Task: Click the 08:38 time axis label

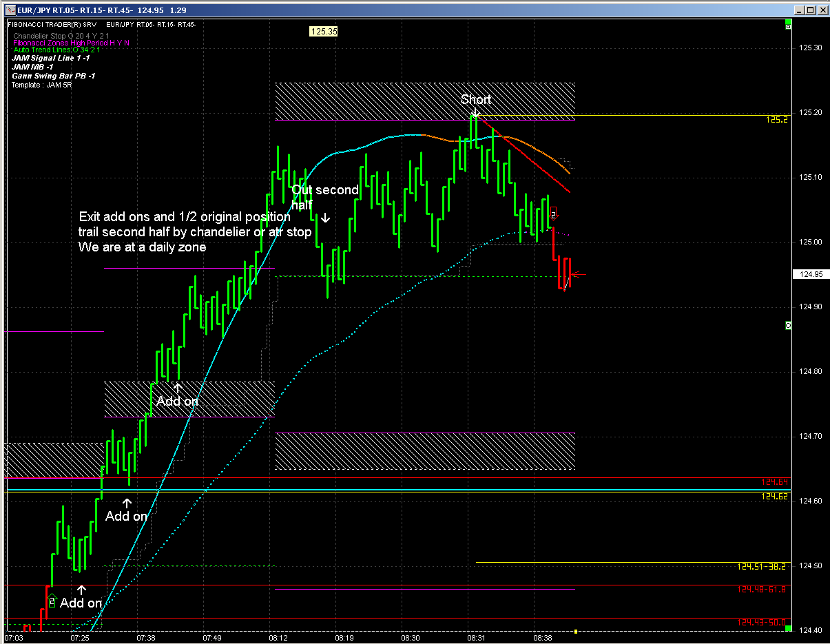Action: (x=542, y=638)
